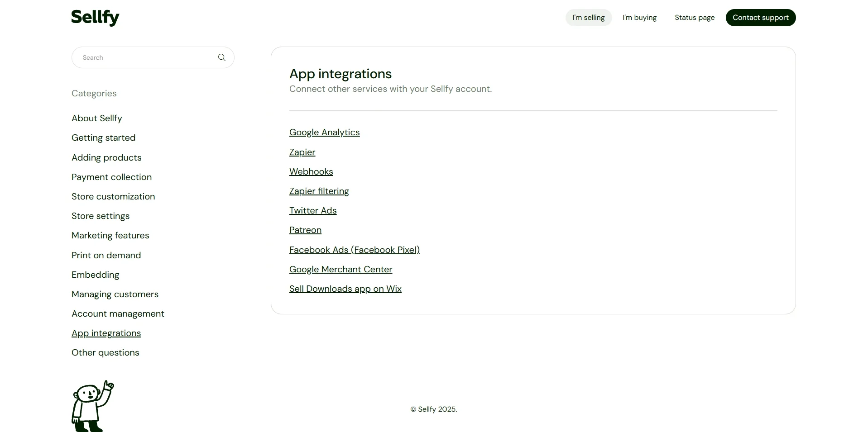This screenshot has height=432, width=868.
Task: Click the waving mascot illustration
Action: tap(93, 406)
